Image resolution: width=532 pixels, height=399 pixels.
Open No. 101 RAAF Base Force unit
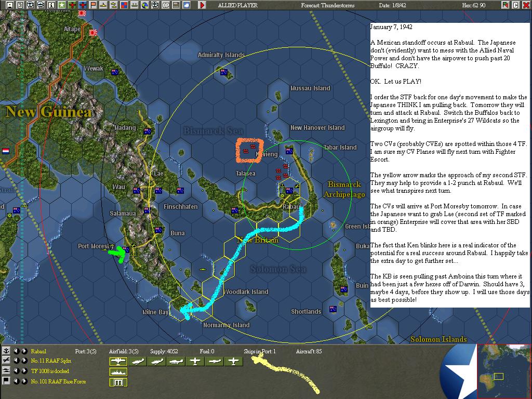tap(58, 381)
